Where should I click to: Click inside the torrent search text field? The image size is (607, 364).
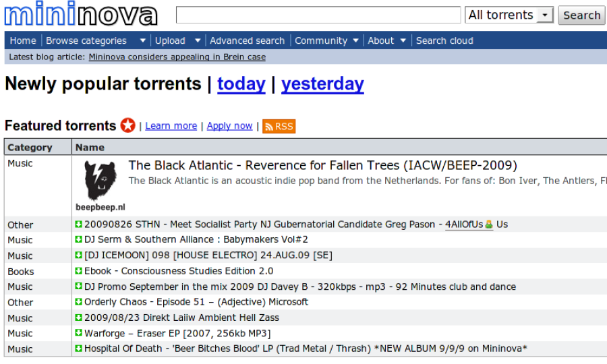click(318, 15)
